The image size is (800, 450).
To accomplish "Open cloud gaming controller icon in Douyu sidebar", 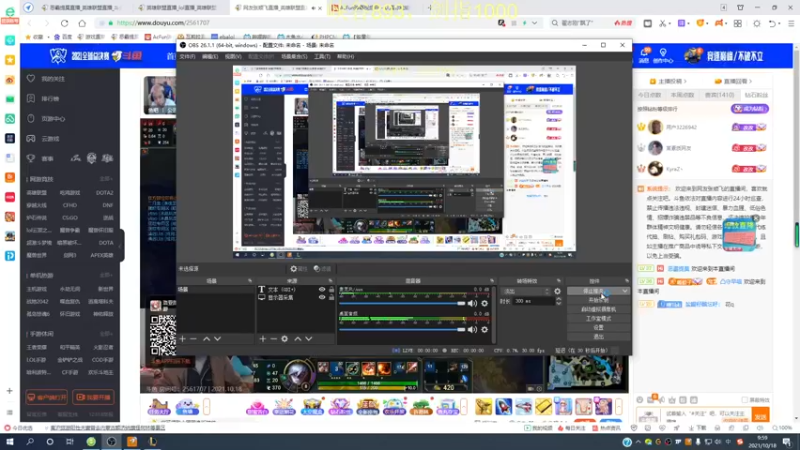I will [x=31, y=138].
